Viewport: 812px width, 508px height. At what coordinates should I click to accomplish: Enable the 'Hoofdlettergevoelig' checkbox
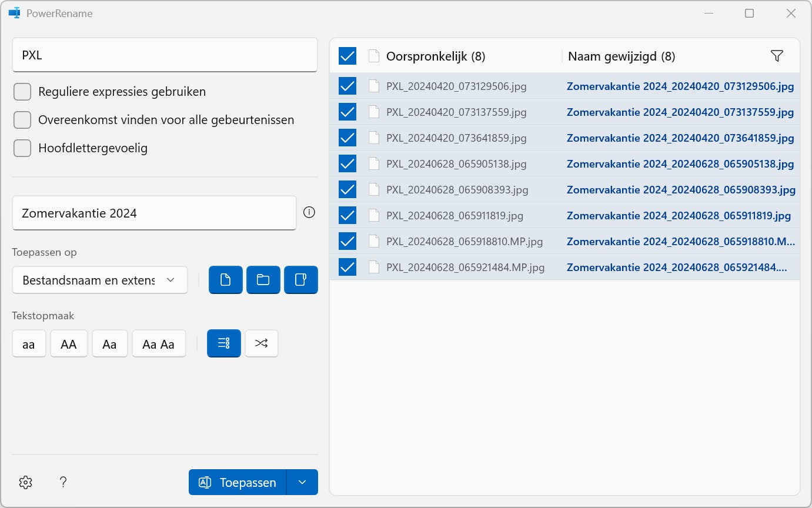pos(22,148)
